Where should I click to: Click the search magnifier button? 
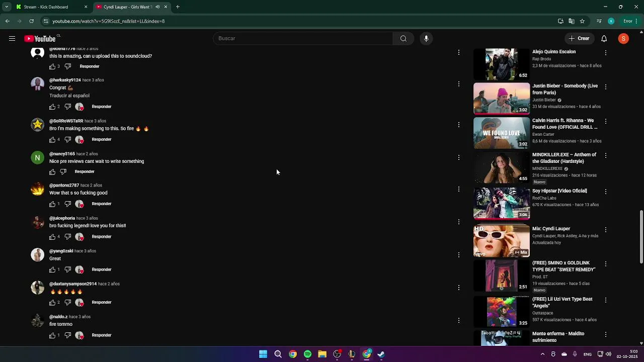click(x=403, y=39)
